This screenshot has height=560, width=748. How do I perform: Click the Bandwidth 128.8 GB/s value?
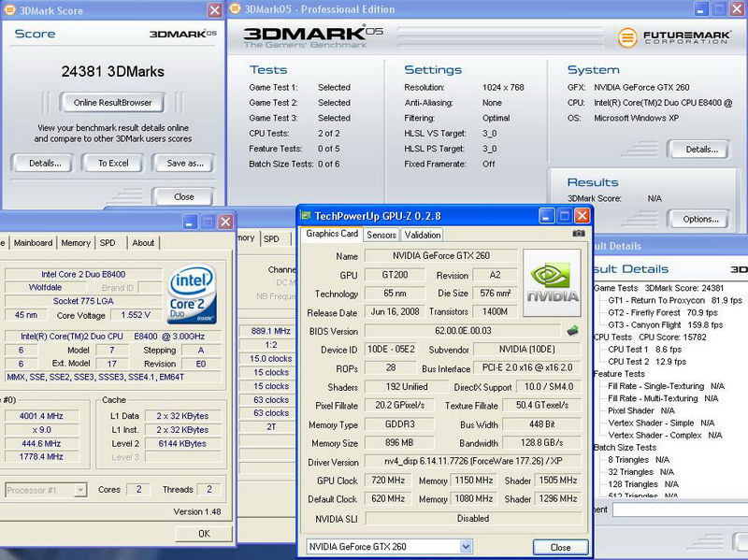click(x=541, y=442)
